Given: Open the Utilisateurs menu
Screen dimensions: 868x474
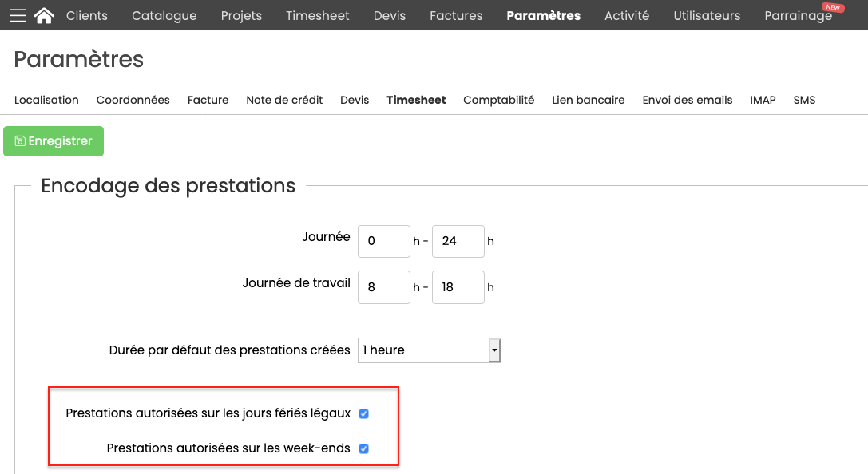Looking at the screenshot, I should (707, 15).
